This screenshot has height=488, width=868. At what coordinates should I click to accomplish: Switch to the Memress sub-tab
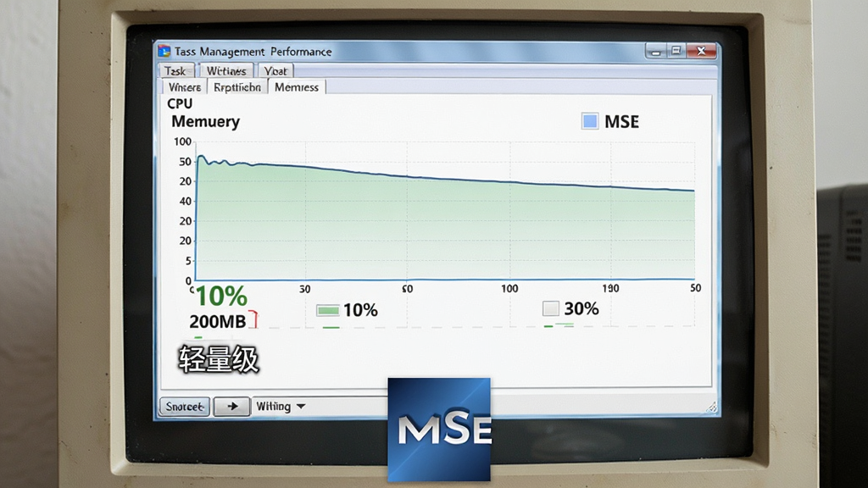[297, 87]
